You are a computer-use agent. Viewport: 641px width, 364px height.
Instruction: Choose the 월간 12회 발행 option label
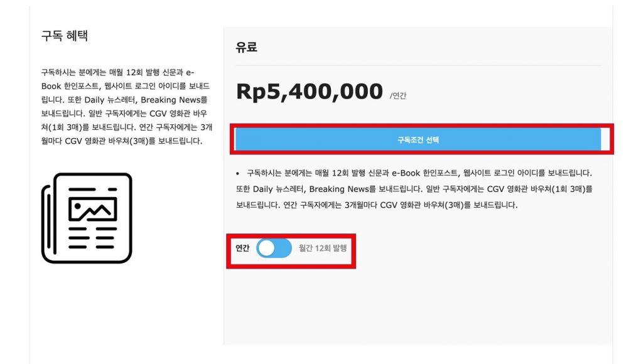(x=323, y=249)
